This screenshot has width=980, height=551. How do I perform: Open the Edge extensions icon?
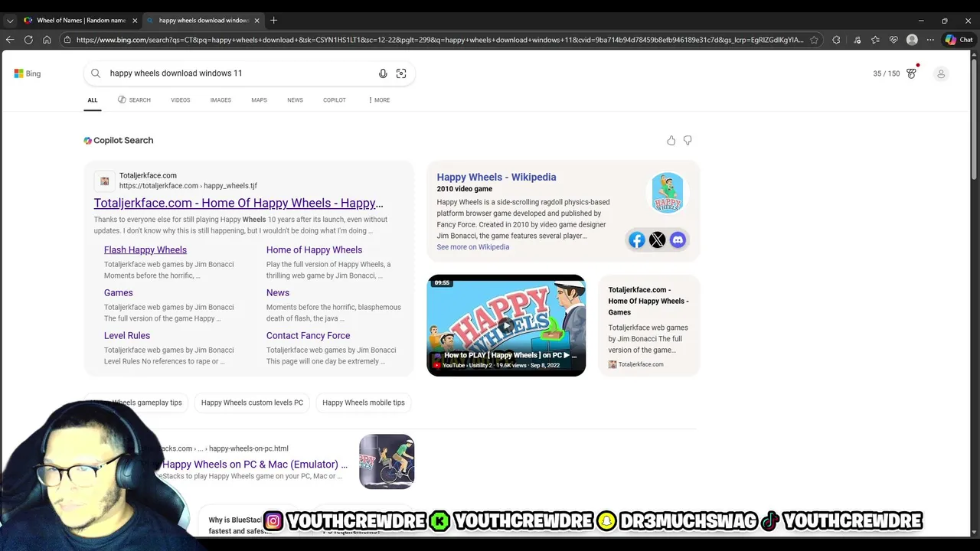click(836, 40)
